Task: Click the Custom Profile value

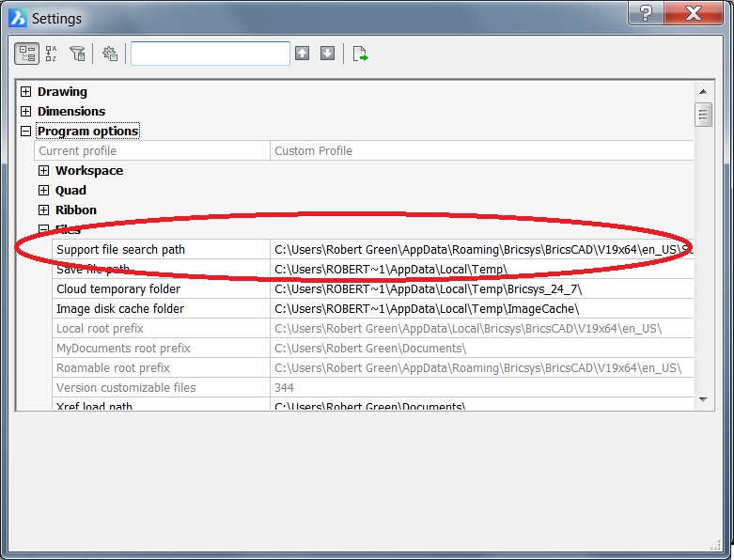Action: tap(313, 150)
